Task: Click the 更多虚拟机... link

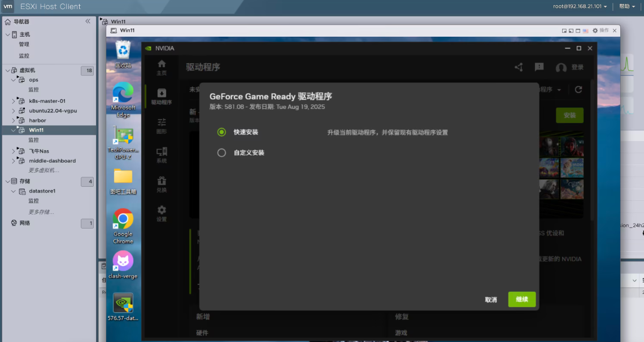Action: point(43,170)
